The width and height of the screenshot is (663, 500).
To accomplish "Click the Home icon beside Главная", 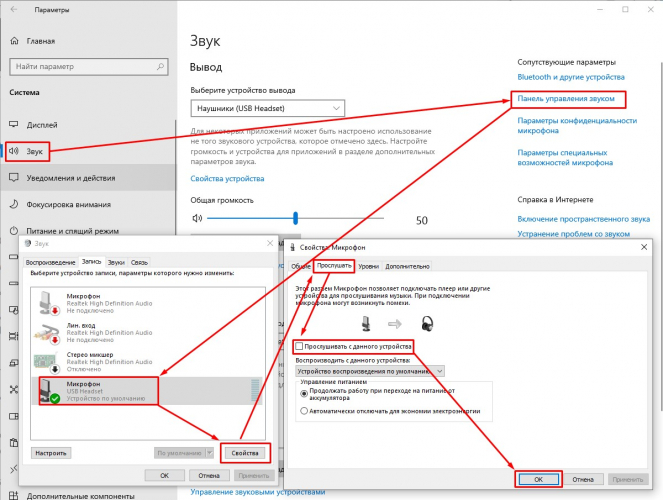I will 14,42.
